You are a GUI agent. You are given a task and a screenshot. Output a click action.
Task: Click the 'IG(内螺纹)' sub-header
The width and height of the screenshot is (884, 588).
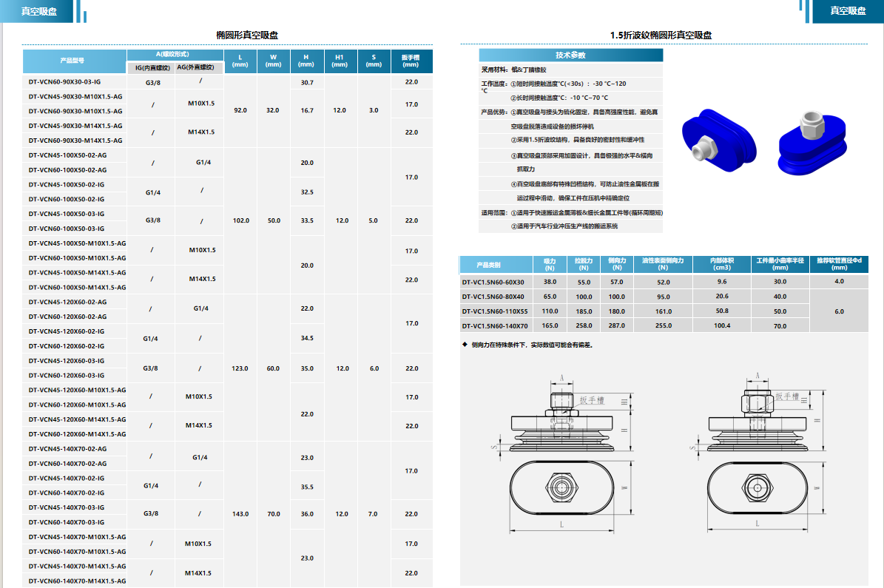151,67
